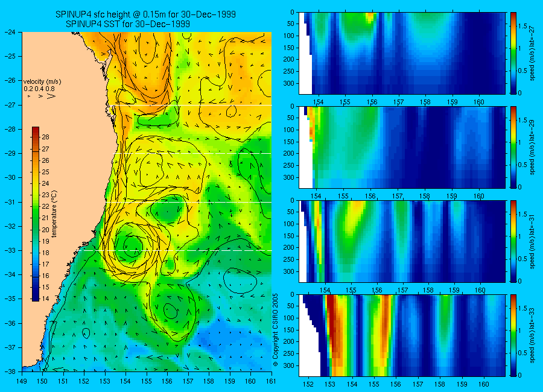The image size is (543, 392).
Task: Click the subtitle 'SPINUP4 SST for 30-Dec-1999'
Action: point(128,24)
